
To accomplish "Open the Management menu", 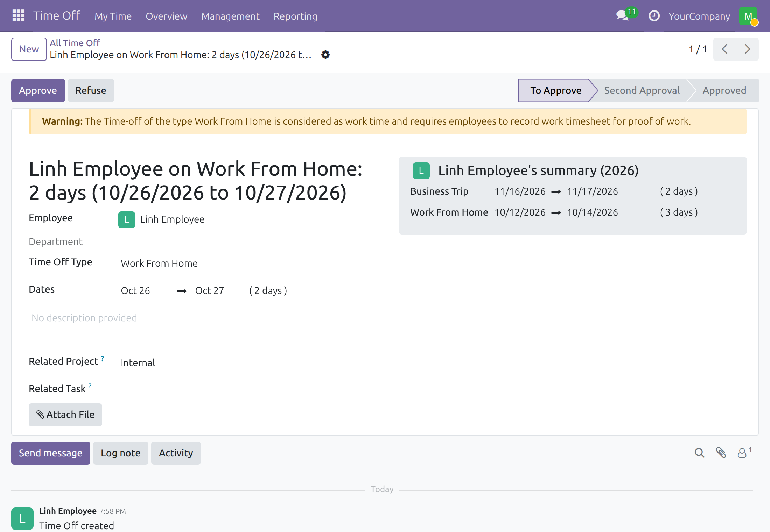I will tap(230, 16).
